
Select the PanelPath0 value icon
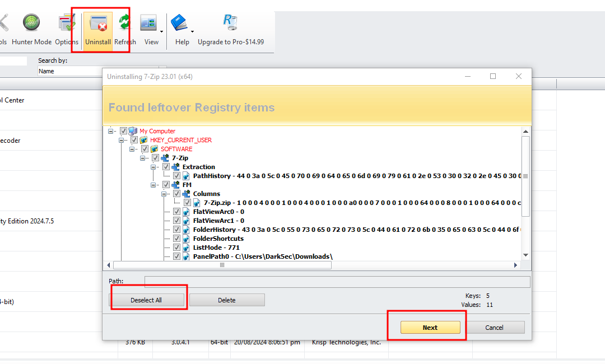coord(186,256)
